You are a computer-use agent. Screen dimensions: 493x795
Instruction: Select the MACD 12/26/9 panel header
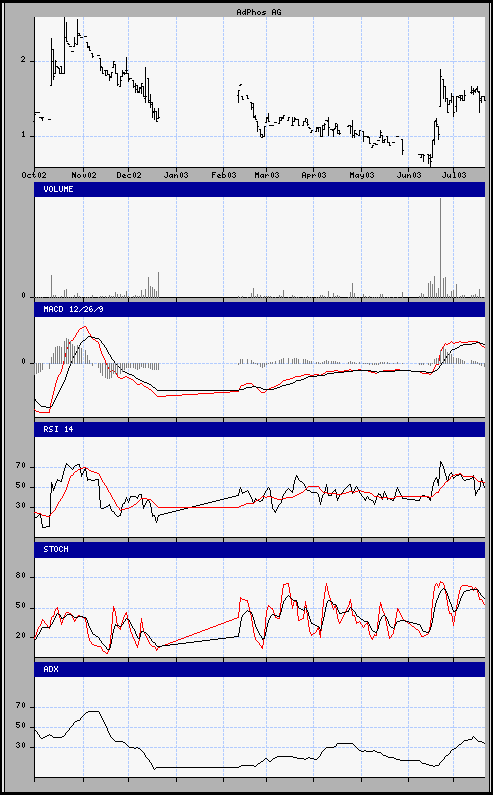click(260, 309)
